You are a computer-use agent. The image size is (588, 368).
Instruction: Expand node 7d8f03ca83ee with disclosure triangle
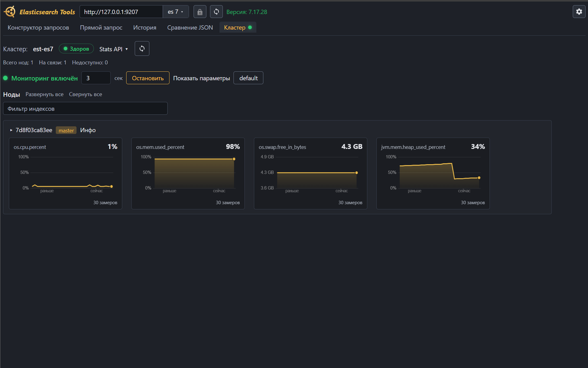pyautogui.click(x=11, y=131)
